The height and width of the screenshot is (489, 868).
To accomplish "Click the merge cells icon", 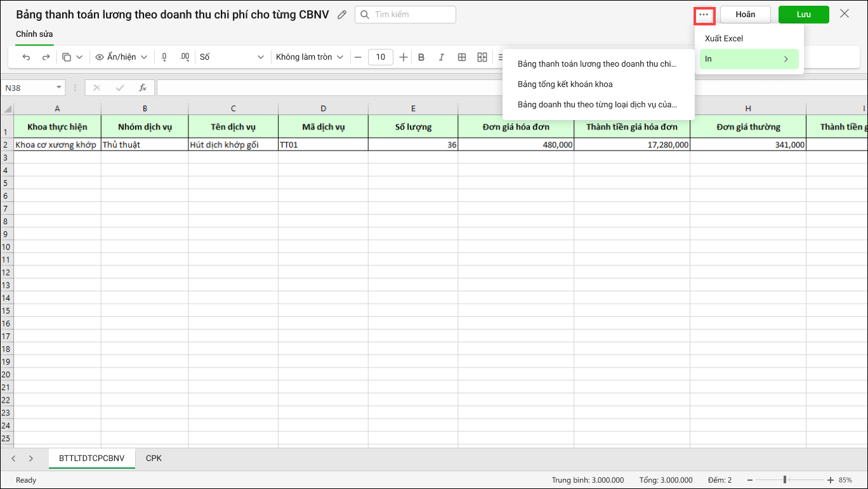I will 482,57.
